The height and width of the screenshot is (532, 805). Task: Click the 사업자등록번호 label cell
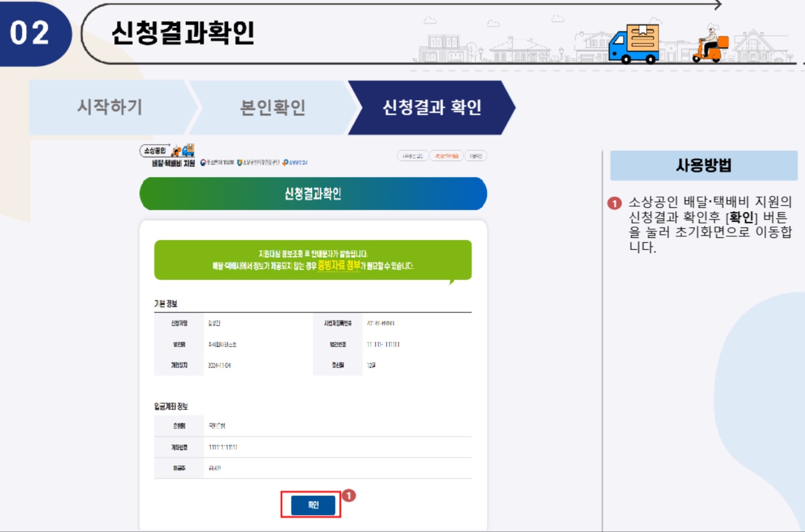[x=338, y=323]
